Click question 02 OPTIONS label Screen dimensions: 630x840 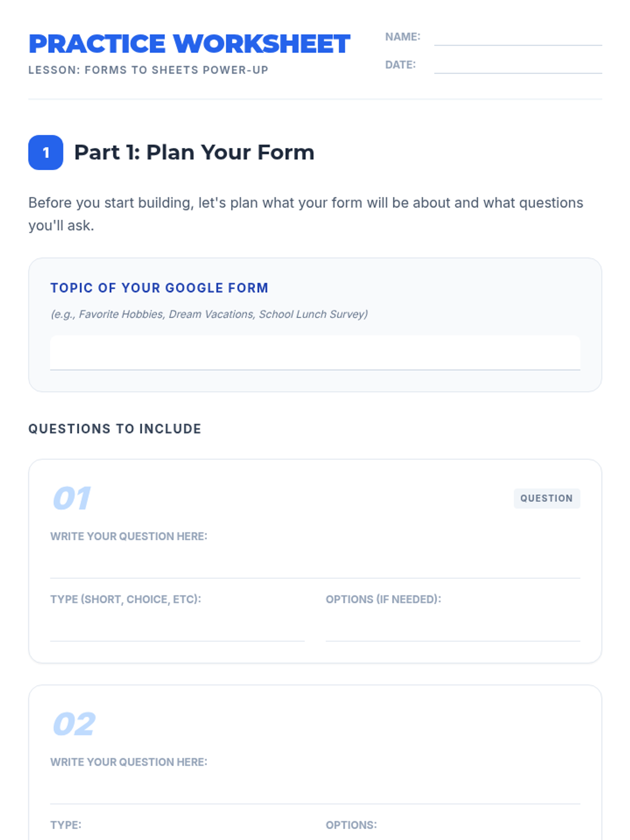point(351,825)
